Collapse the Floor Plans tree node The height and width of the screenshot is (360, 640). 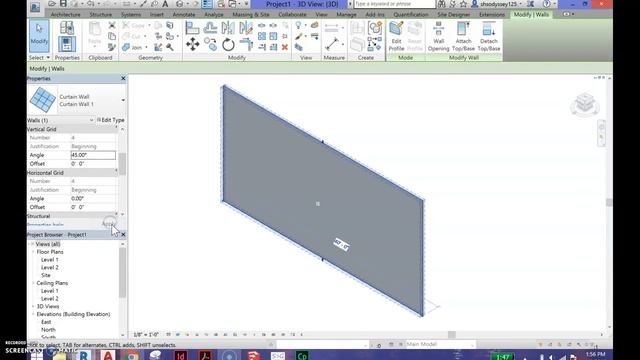click(x=33, y=252)
